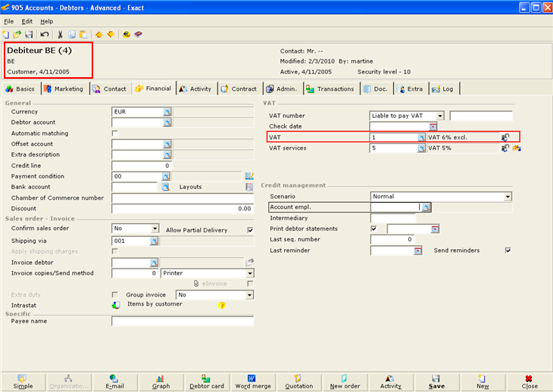Switch to the Contact tab
Screen dimensions: 553x392
(x=110, y=89)
